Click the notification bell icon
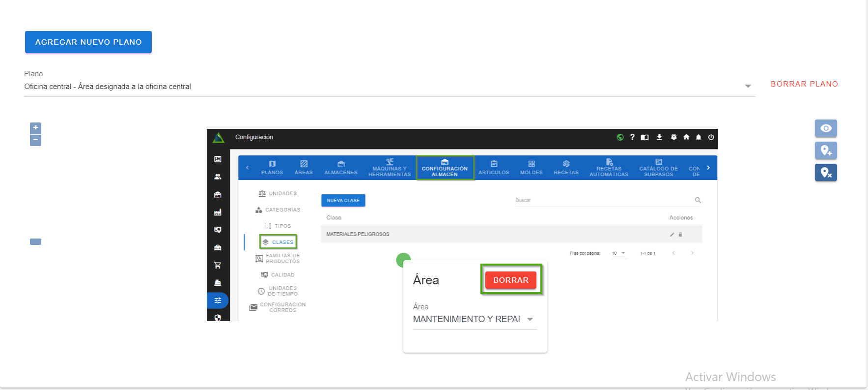868x390 pixels. 699,137
